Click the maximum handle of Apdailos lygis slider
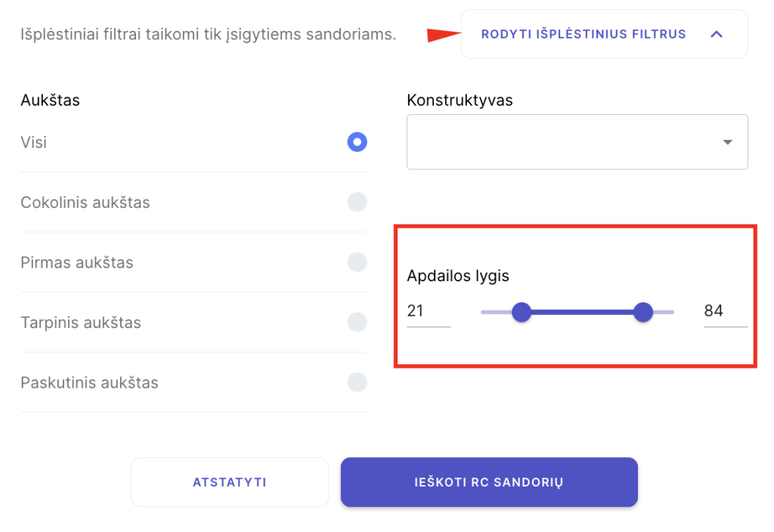This screenshot has width=774, height=532. (643, 311)
